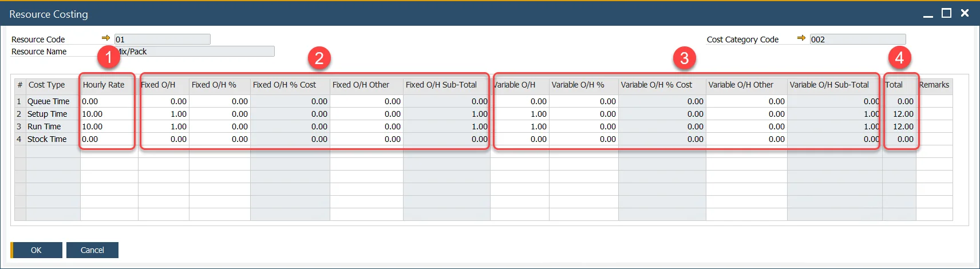Edit Variable O/H % for Stock Time
This screenshot has width=980, height=269.
point(584,139)
